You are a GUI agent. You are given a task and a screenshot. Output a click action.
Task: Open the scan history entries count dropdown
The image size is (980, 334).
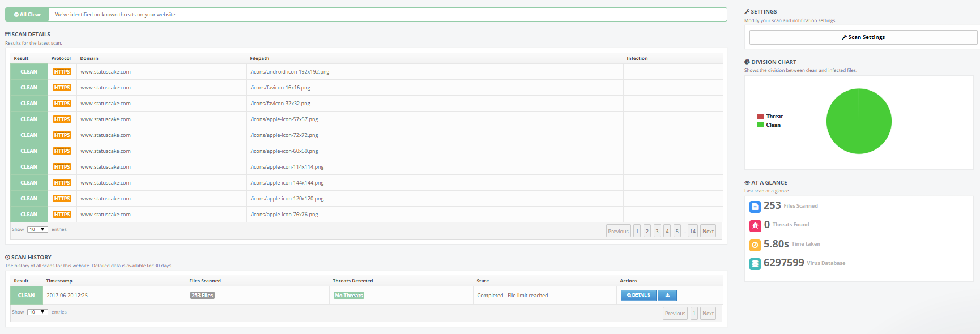point(37,312)
